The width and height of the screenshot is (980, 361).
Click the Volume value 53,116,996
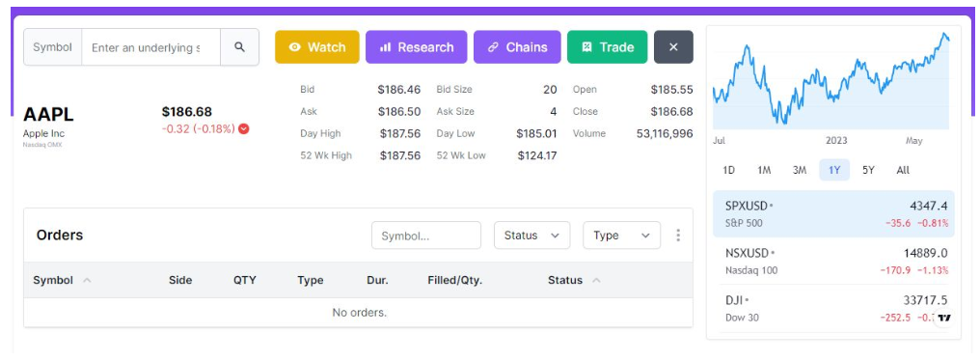coord(665,133)
